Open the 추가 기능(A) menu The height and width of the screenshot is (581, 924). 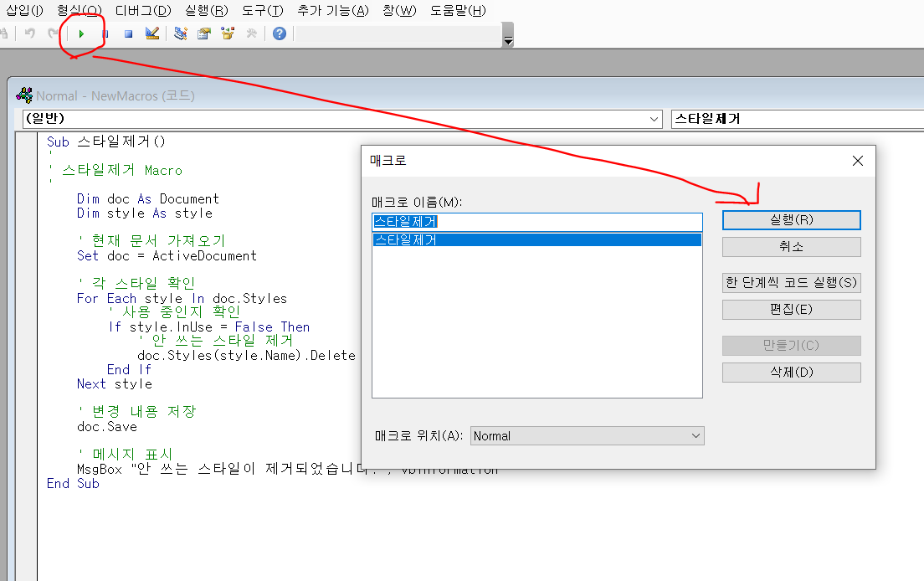(x=333, y=11)
